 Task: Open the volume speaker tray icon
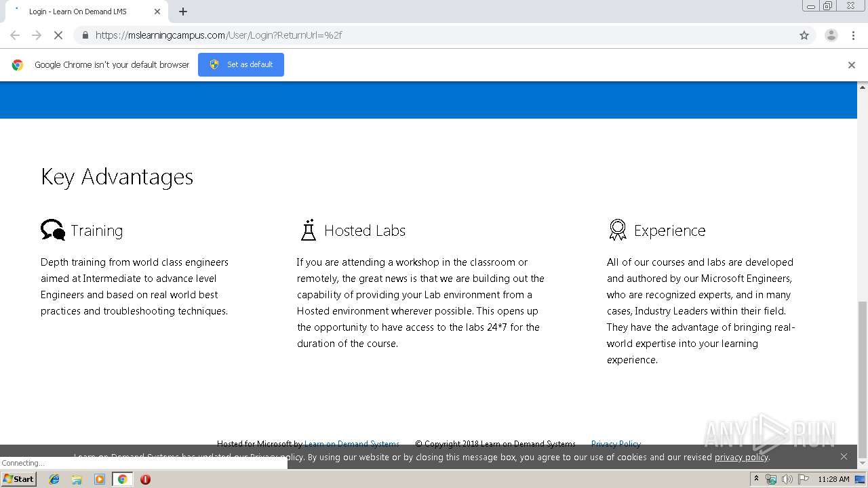pyautogui.click(x=787, y=479)
